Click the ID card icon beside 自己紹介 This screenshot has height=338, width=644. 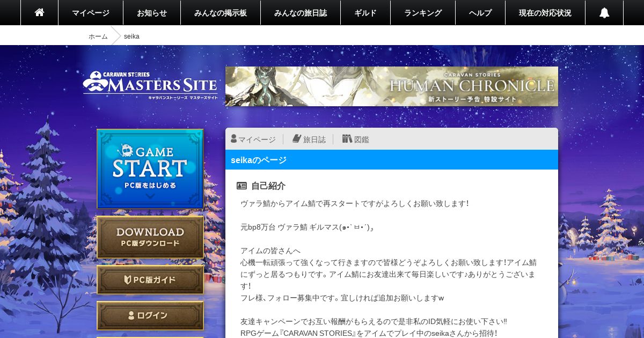(241, 186)
